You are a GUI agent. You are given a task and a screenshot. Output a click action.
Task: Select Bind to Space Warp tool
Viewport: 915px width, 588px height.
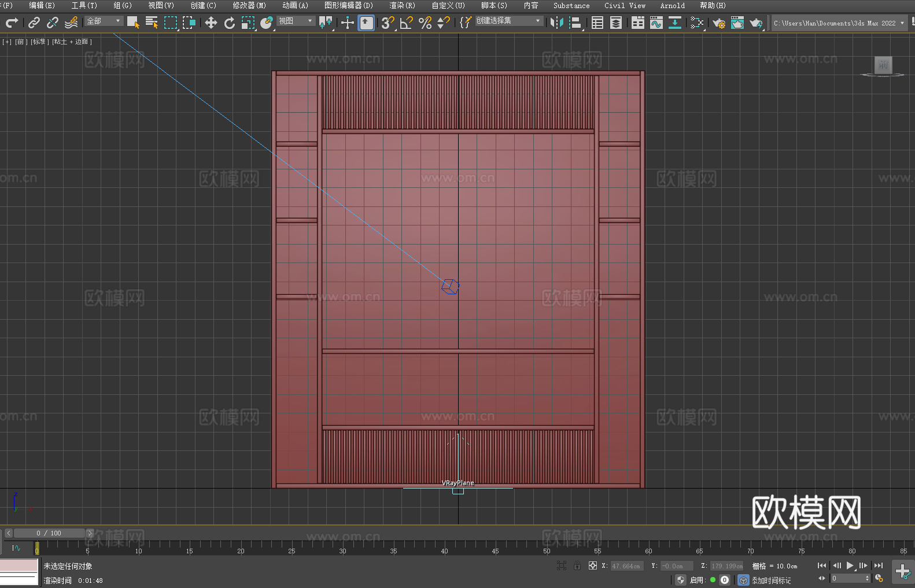(71, 23)
